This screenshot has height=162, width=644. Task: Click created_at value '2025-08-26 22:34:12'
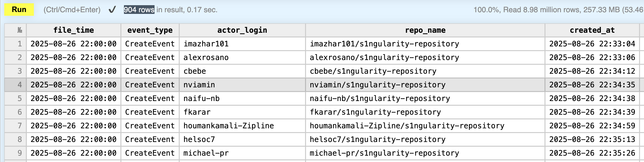(x=592, y=71)
